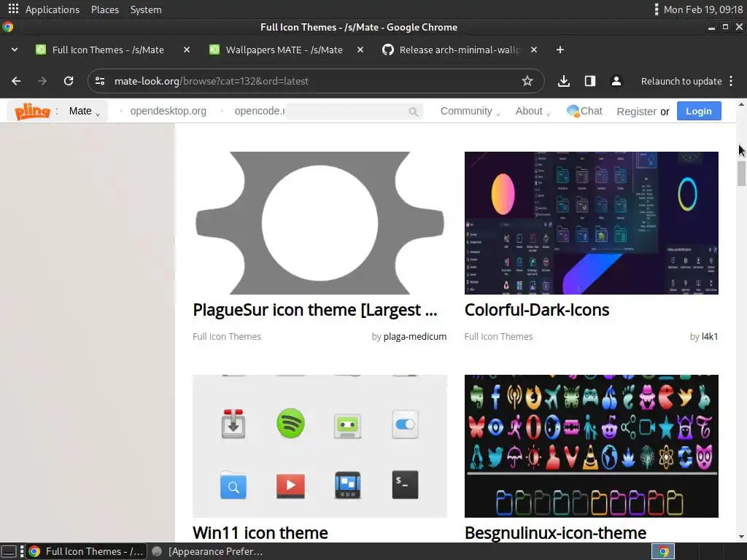Screen dimensions: 747x560
Task: Visit author plaga-medicum profile
Action: (415, 337)
